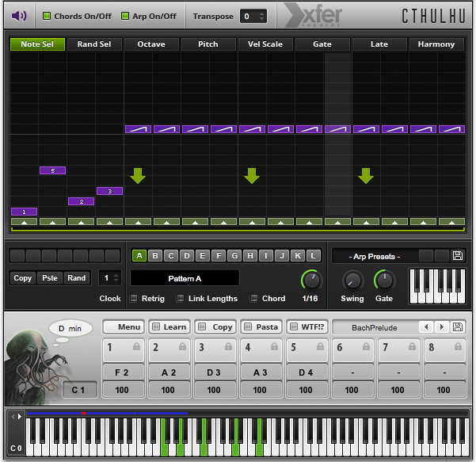Toggle the lock on note slot 5
The width and height of the screenshot is (476, 462).
click(320, 346)
